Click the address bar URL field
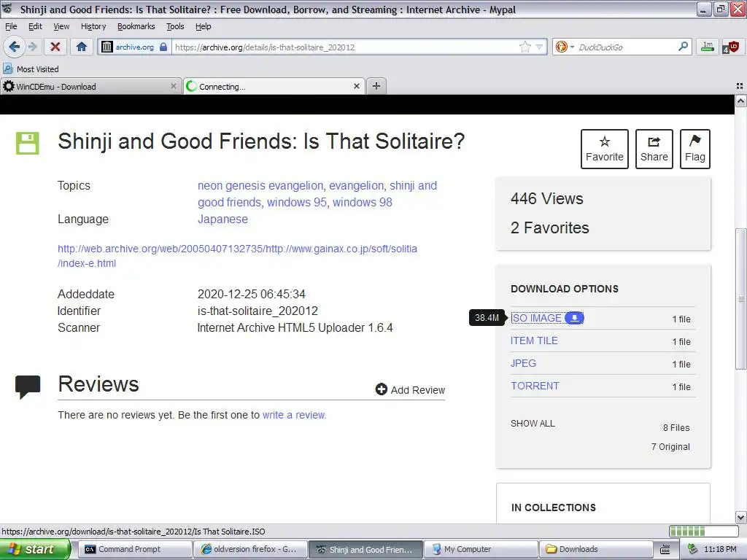The height and width of the screenshot is (560, 747). click(x=345, y=47)
